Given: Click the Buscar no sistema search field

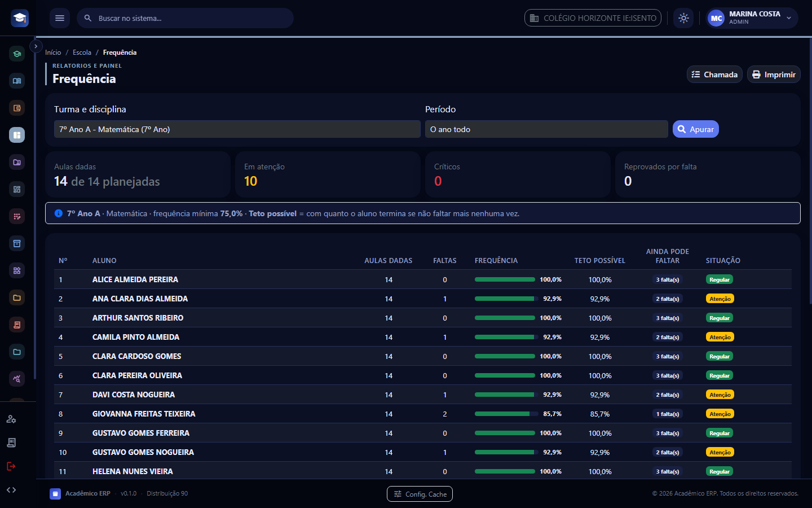Looking at the screenshot, I should pos(185,18).
